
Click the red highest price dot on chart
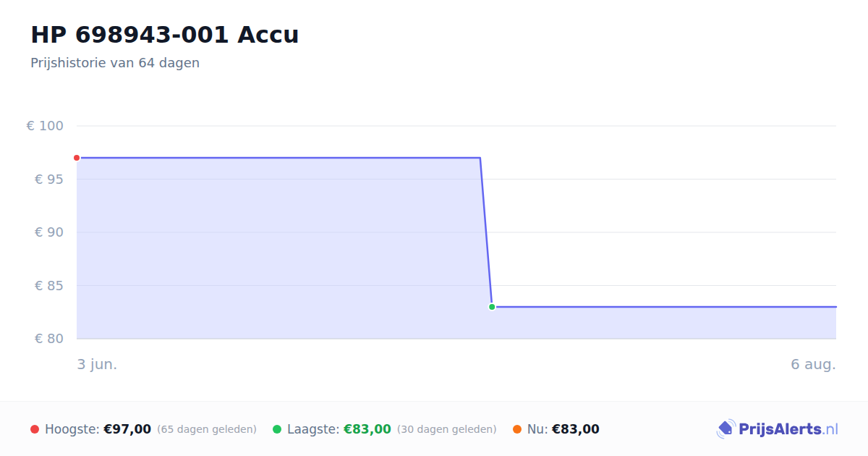point(77,158)
